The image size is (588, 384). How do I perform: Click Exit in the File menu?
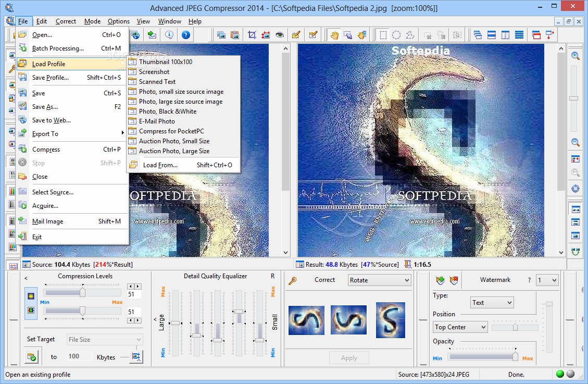(72, 237)
